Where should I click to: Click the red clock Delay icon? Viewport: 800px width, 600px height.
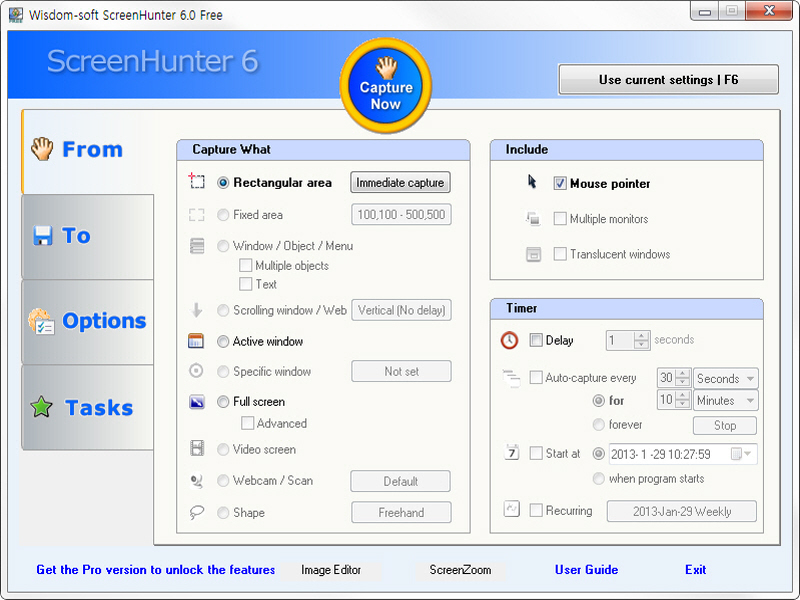click(x=509, y=340)
